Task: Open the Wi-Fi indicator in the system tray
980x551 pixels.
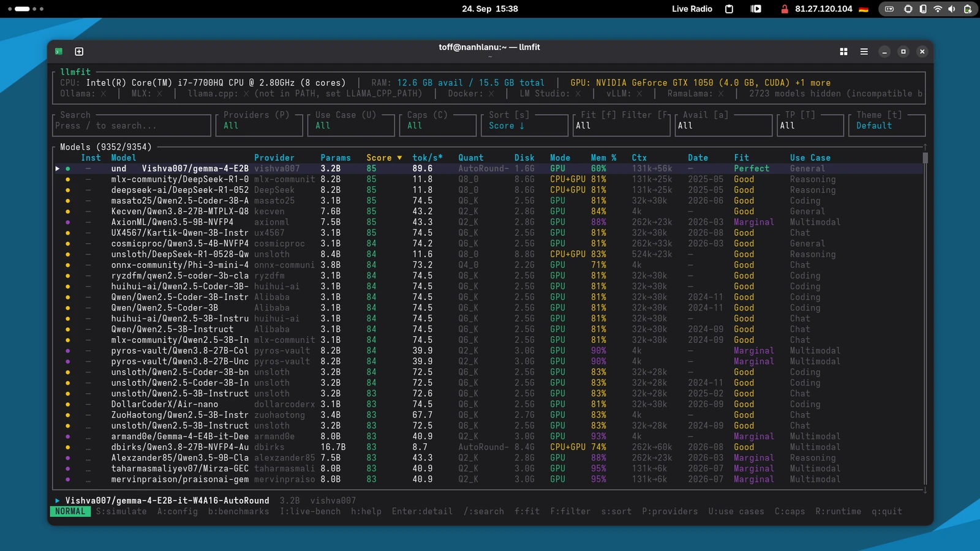Action: tap(937, 9)
